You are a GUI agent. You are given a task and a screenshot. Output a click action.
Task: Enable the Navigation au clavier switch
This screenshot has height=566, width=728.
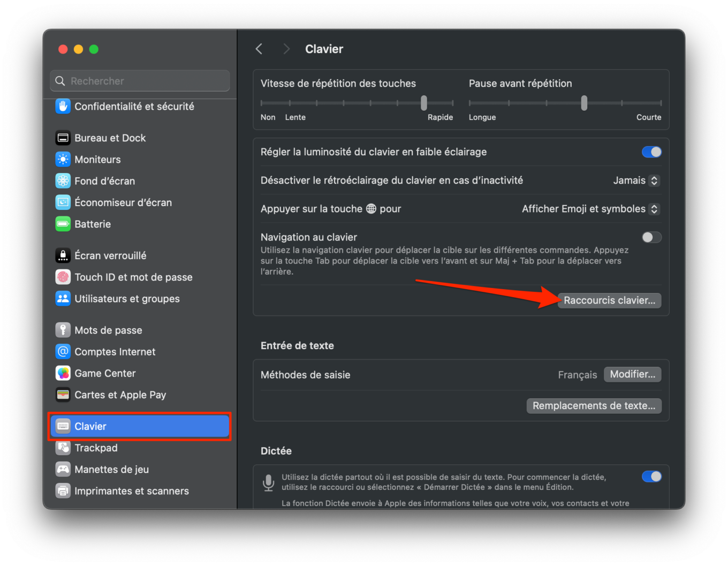pos(651,237)
